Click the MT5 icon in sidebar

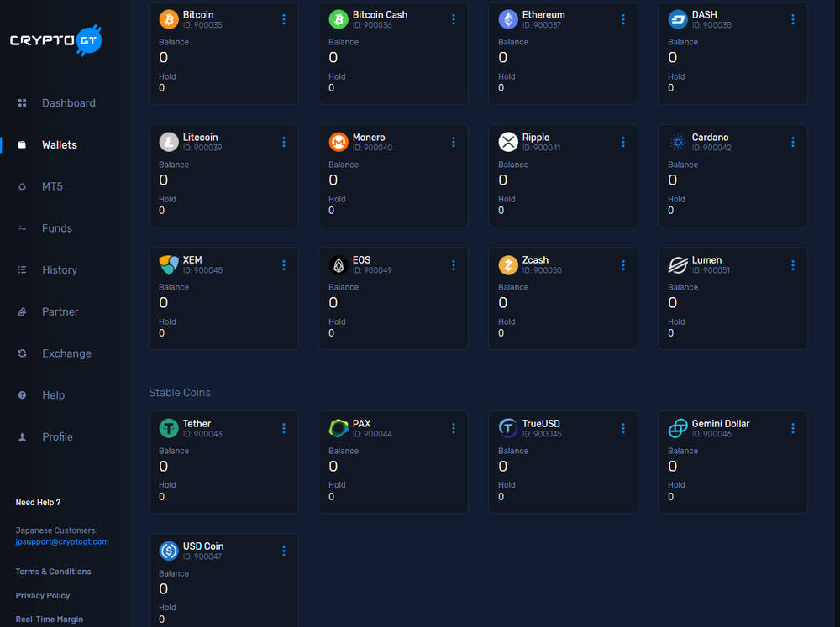click(22, 186)
